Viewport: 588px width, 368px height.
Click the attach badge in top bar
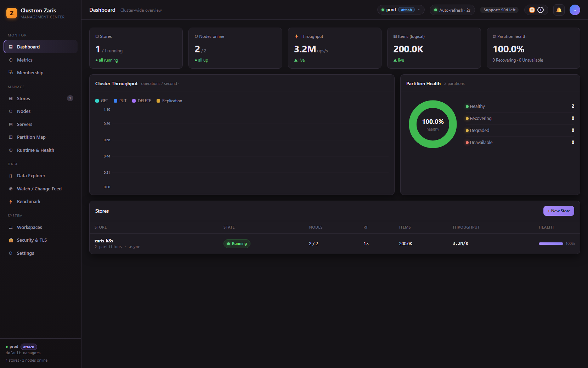point(406,10)
